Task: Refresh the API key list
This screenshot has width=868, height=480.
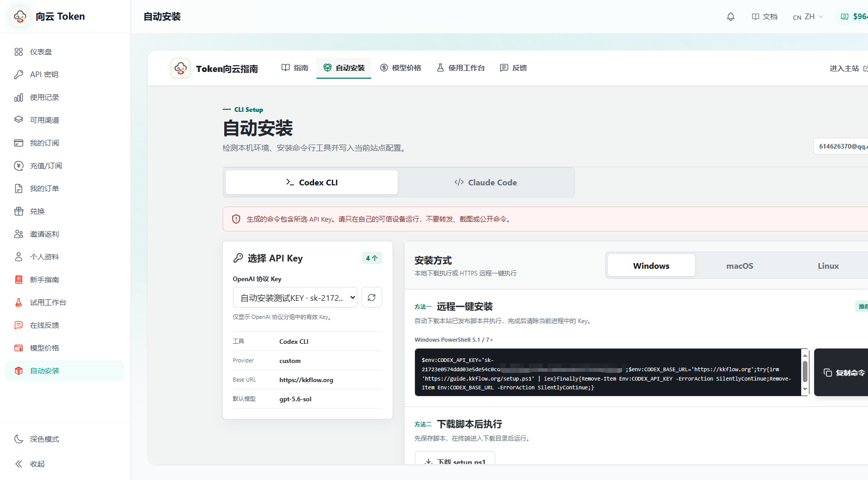Action: pos(372,297)
